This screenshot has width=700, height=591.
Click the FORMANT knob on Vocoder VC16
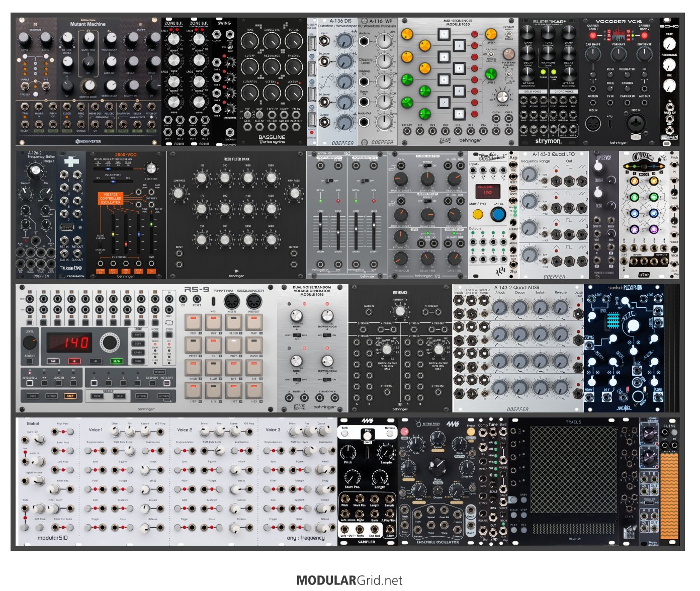pyautogui.click(x=619, y=54)
